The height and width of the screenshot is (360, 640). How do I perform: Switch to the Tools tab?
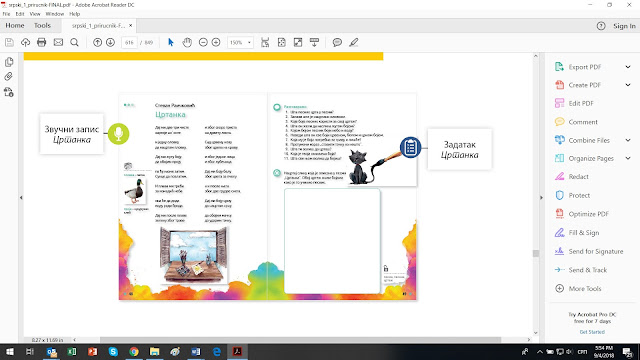[x=42, y=25]
